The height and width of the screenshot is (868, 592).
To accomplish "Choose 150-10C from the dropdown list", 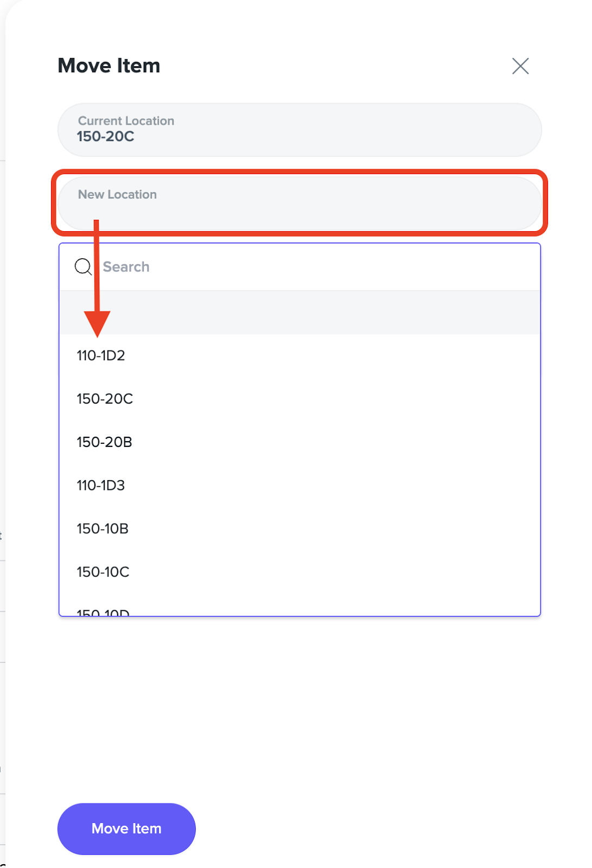I will tap(300, 572).
